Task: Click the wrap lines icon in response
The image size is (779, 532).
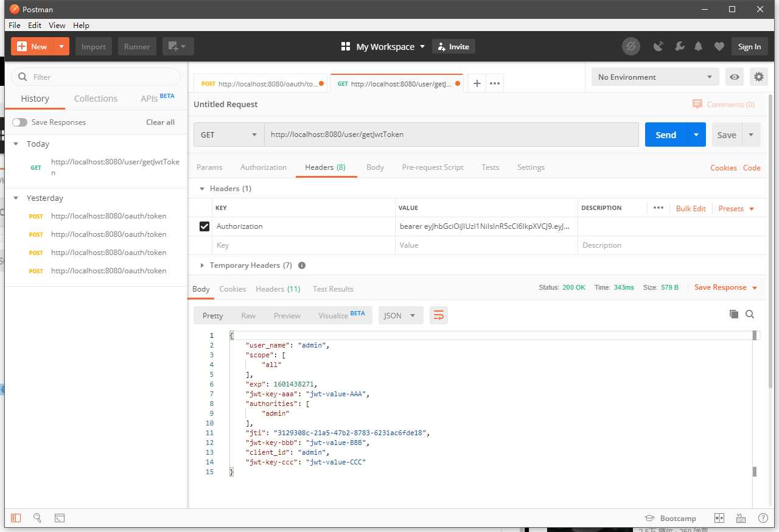Action: coord(438,315)
